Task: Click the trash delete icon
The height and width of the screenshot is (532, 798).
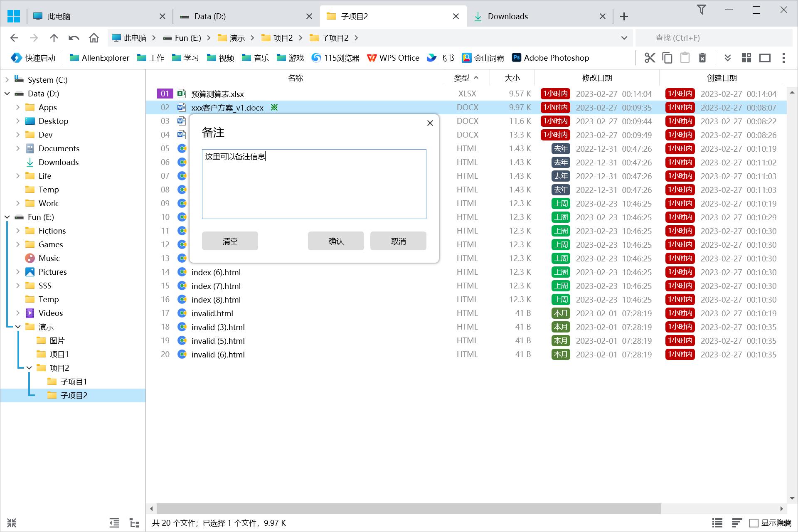Action: (702, 58)
